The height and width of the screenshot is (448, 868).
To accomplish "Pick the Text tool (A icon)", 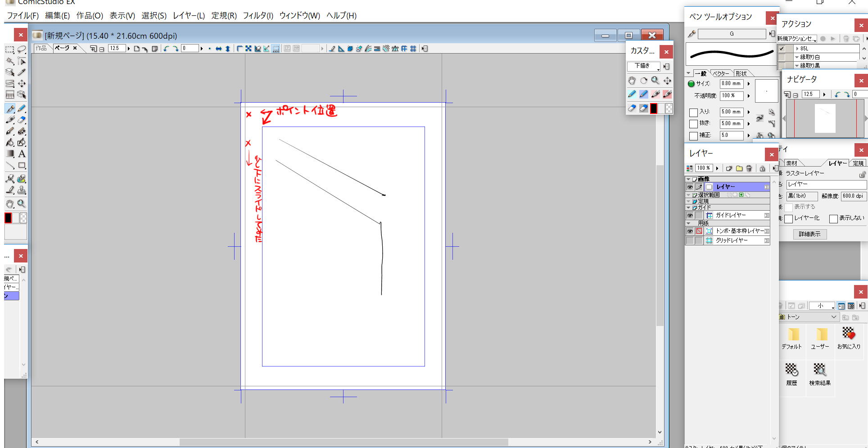I will coord(22,154).
